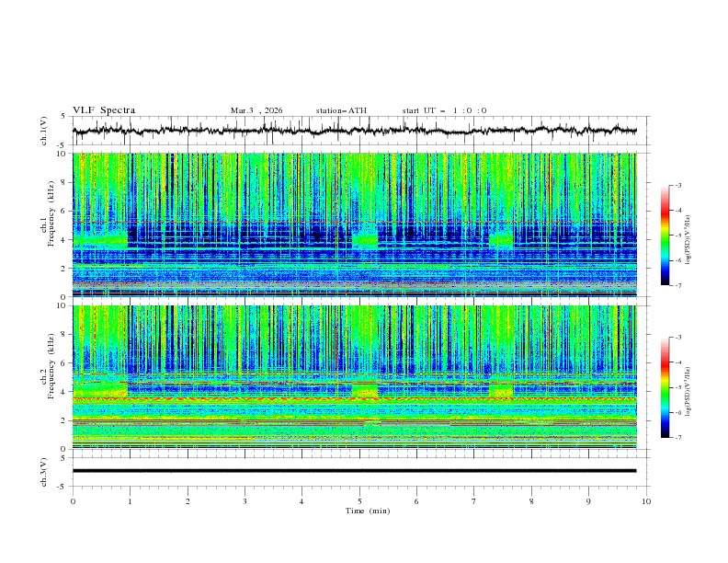
Task: Click the "-5" tick on ch.1 colorbar
Action: (678, 236)
